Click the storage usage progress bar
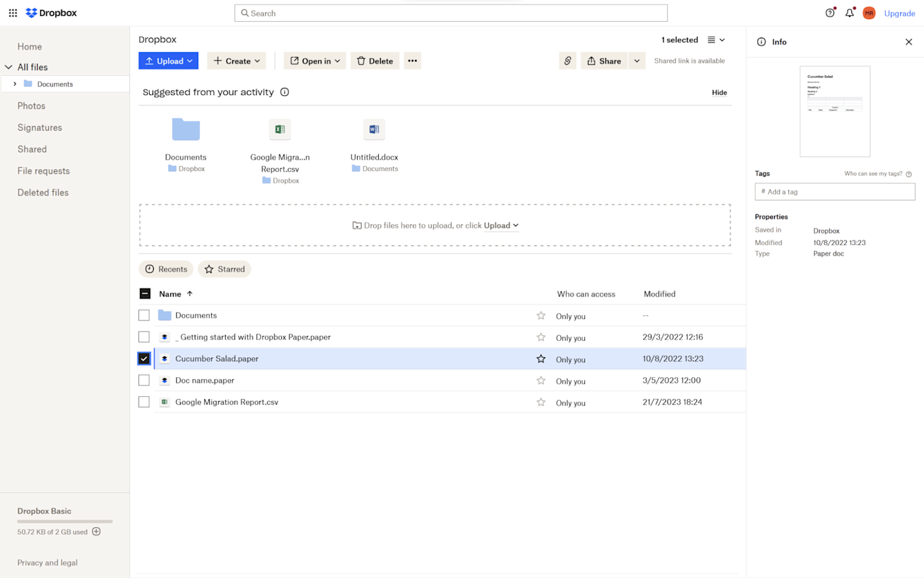This screenshot has height=578, width=924. click(65, 522)
